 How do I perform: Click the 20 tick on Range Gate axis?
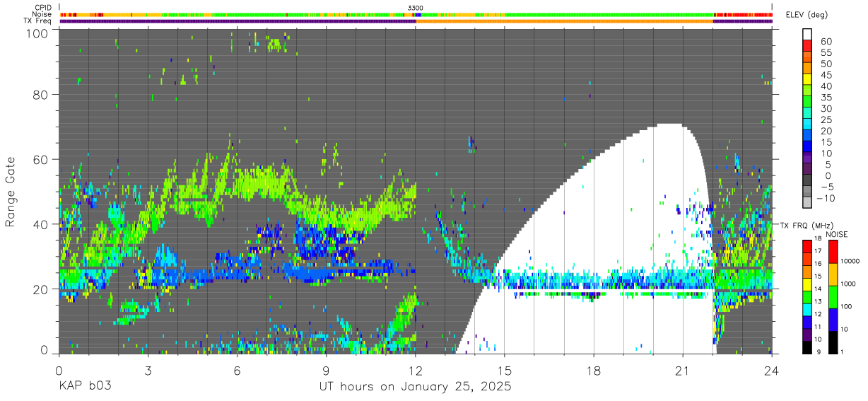coord(41,289)
